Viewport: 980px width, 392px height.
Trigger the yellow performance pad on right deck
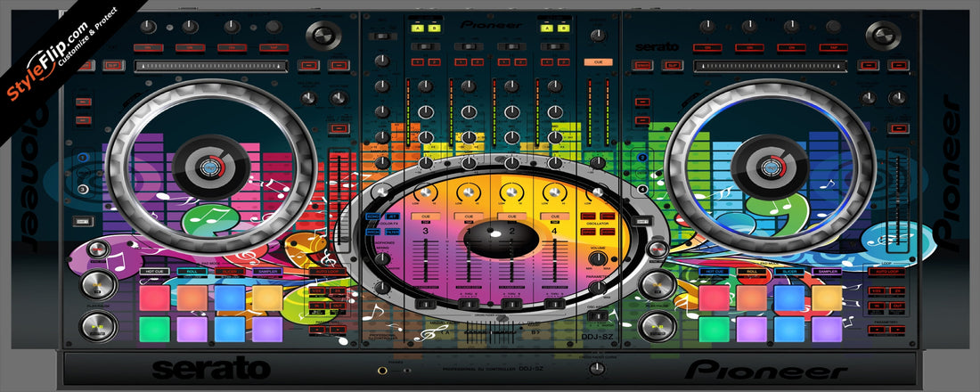(x=826, y=298)
